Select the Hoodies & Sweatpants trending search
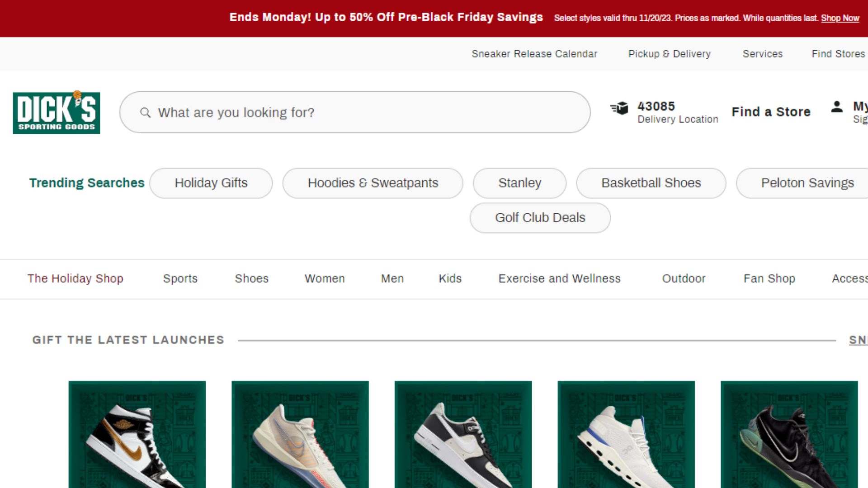Screen dimensions: 868x488 (x=373, y=183)
